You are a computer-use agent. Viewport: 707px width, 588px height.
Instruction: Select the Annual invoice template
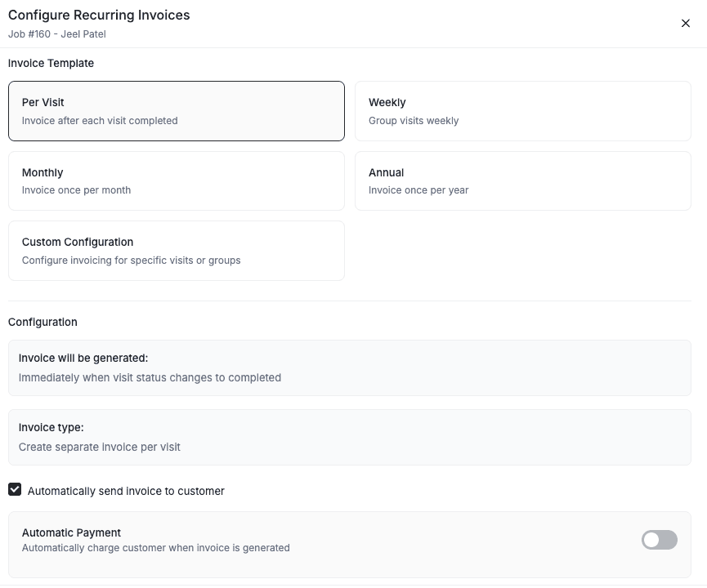(x=523, y=181)
